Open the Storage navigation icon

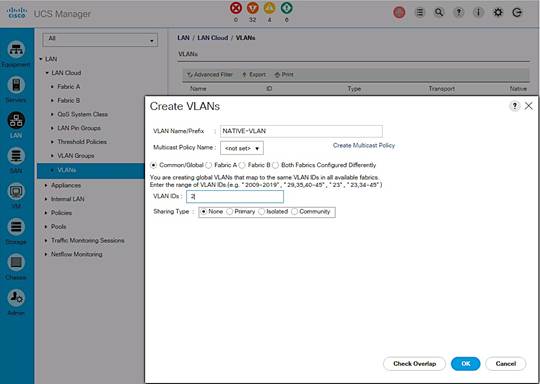coord(16,227)
